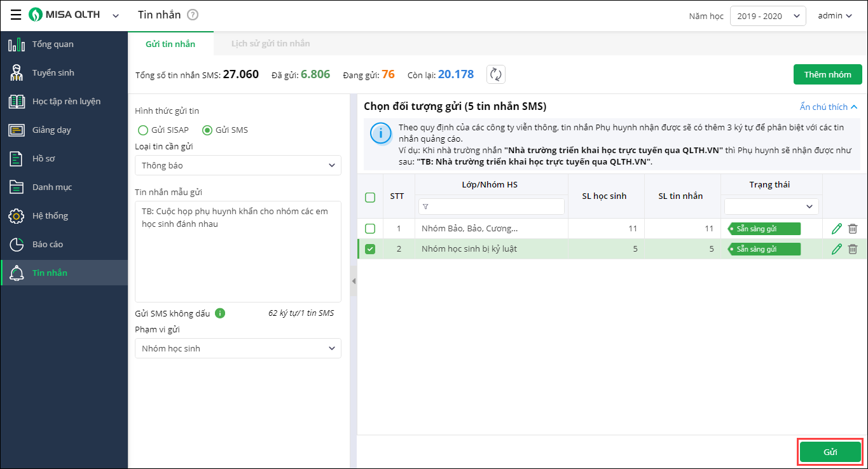Collapse the left panel with the splitter arrow
The width and height of the screenshot is (868, 469).
[354, 282]
